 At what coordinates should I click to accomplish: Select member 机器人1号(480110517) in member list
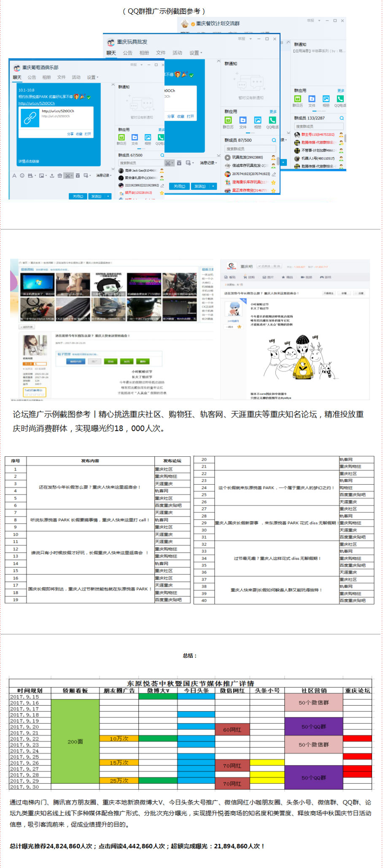(x=319, y=159)
